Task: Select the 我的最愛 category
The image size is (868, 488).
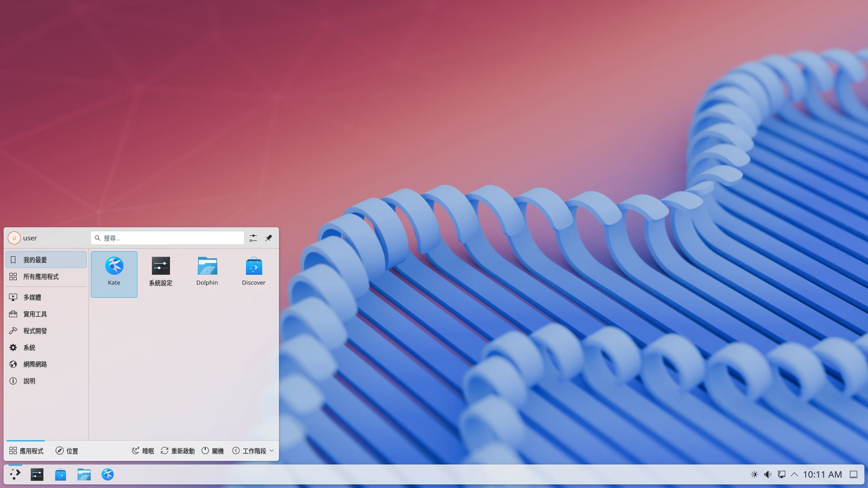Action: tap(46, 260)
